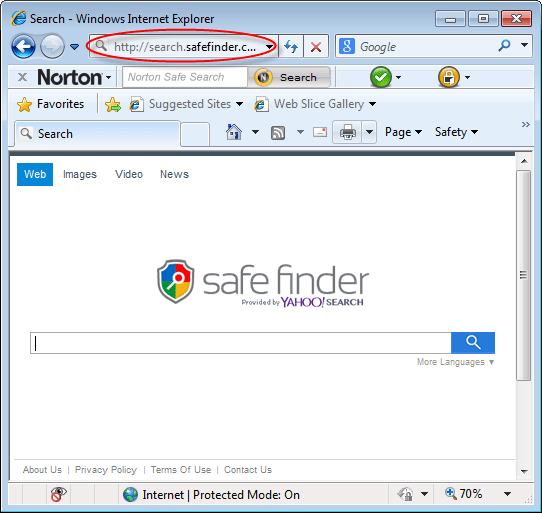Open the Privacy Policy link

[106, 470]
